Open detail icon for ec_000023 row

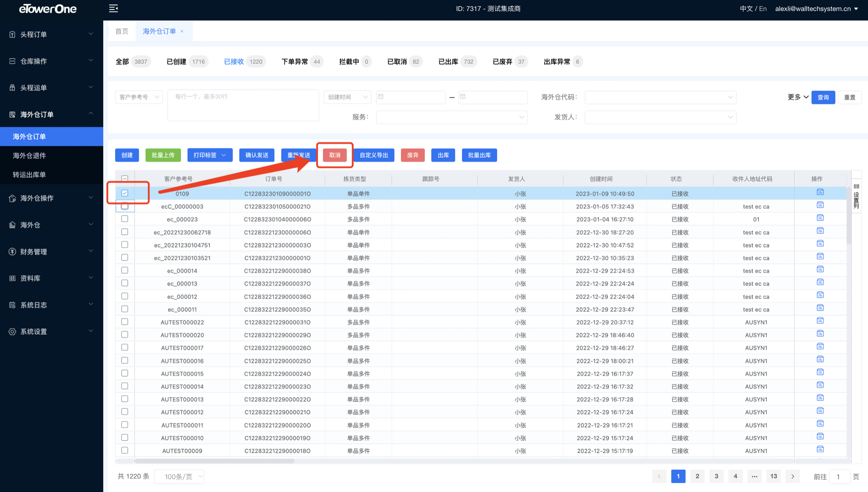820,218
